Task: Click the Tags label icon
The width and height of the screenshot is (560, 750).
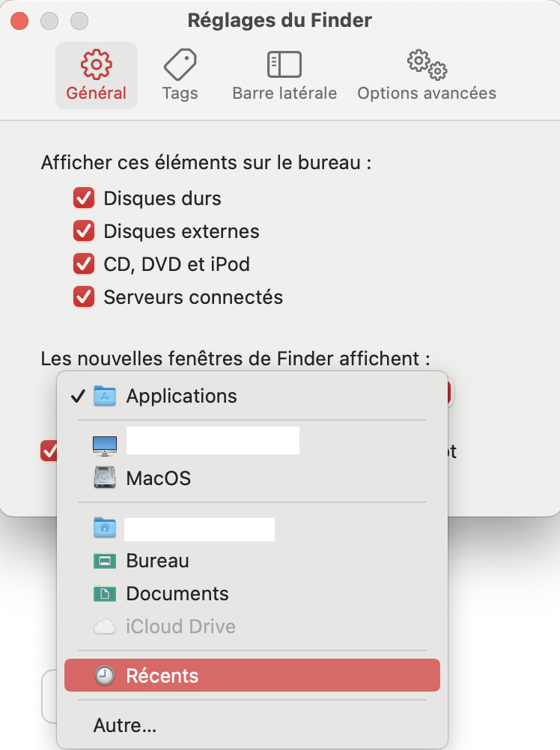Action: click(180, 64)
